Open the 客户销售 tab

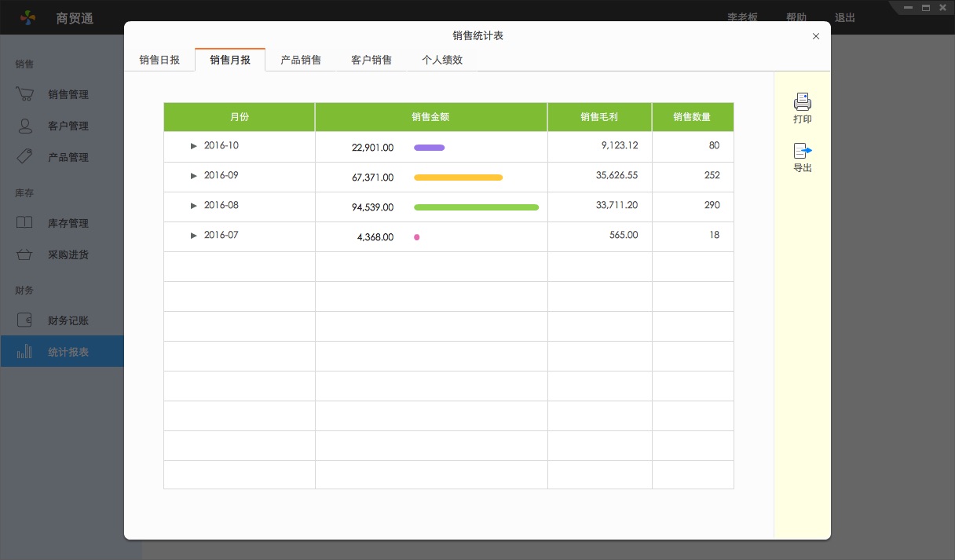(371, 60)
